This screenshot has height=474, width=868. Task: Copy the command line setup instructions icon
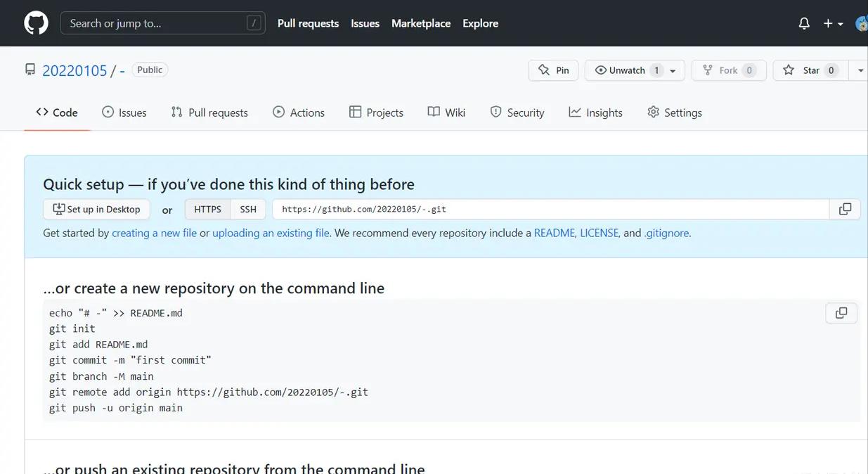[x=841, y=313]
